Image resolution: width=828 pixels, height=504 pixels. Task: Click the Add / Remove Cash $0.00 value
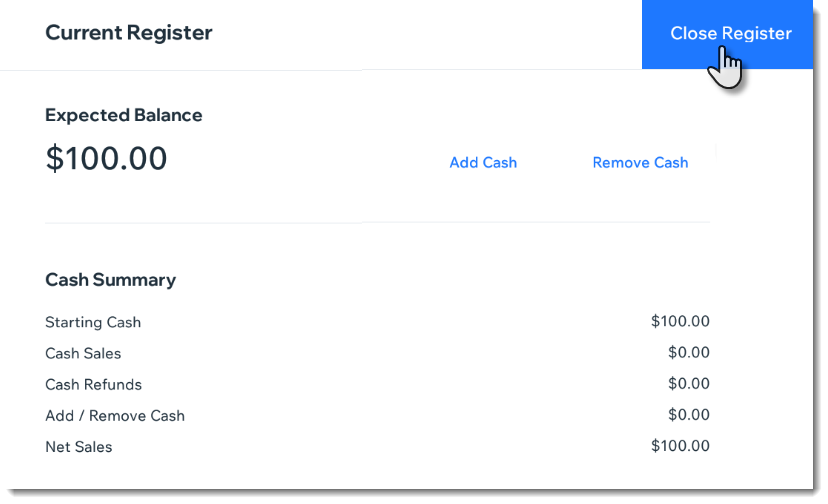click(689, 415)
